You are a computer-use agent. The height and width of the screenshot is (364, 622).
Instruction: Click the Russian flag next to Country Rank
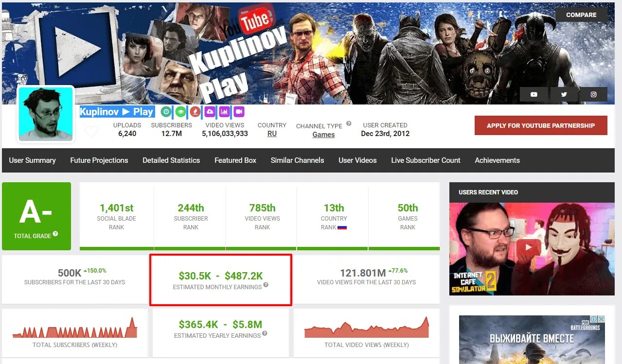(x=342, y=227)
